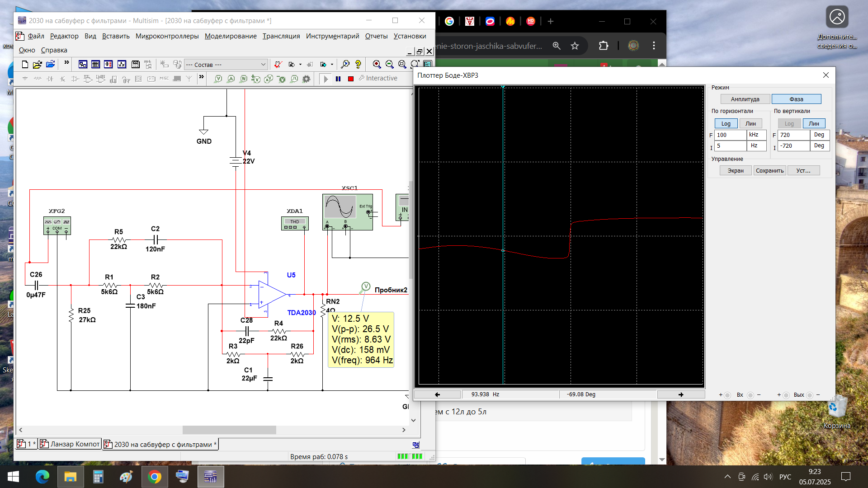This screenshot has width=868, height=488.
Task: Click the New file icon in toolbar
Action: (x=25, y=65)
